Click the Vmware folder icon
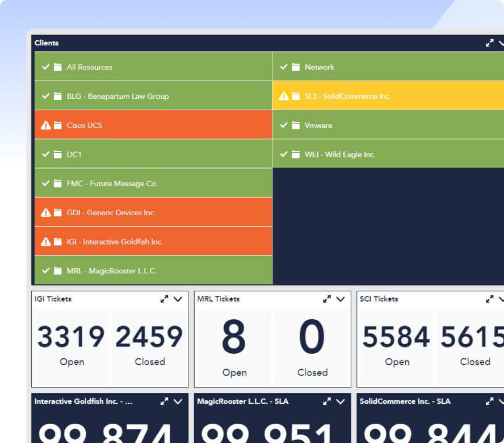504x443 pixels. click(296, 125)
